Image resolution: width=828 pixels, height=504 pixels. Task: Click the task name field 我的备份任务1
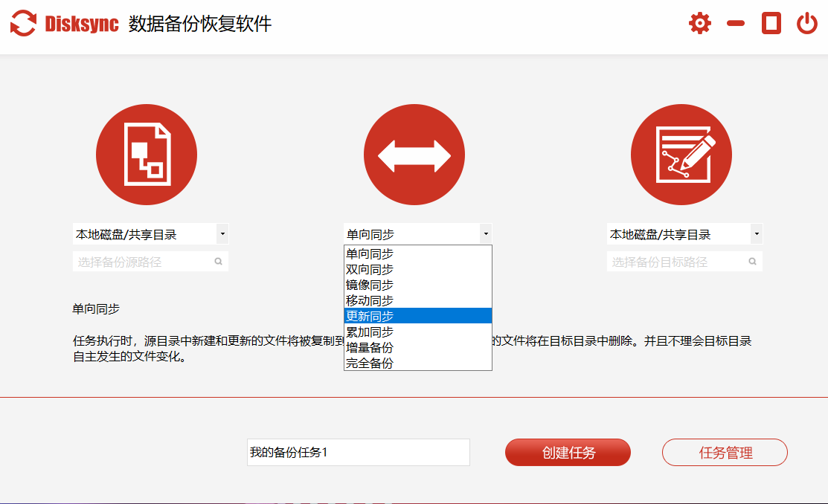[358, 452]
